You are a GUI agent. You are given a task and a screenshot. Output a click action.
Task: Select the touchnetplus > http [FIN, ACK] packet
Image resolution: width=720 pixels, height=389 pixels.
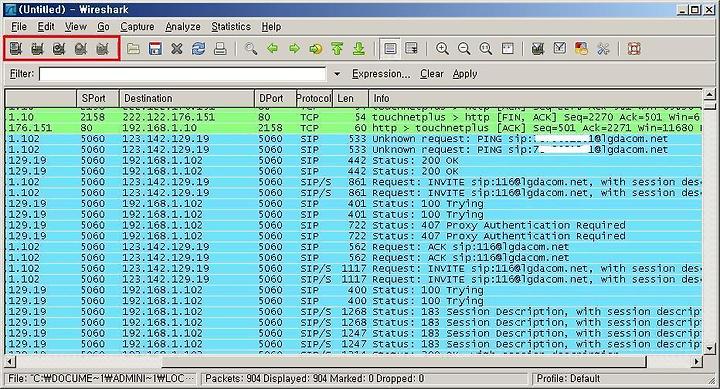354,117
